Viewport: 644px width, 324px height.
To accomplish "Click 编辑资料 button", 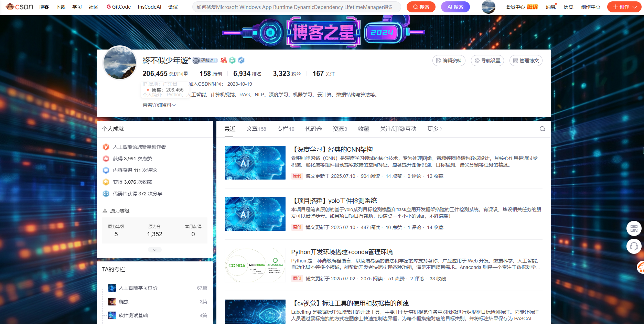I will tap(449, 61).
